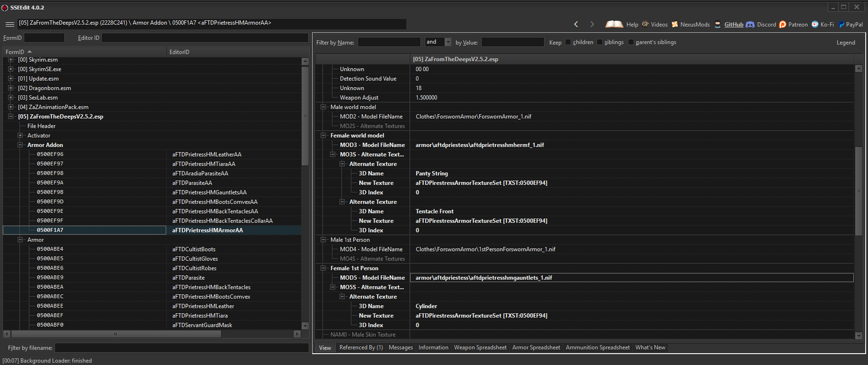Go back with the left navigation arrow
Screen dimensions: 868x365
point(576,24)
